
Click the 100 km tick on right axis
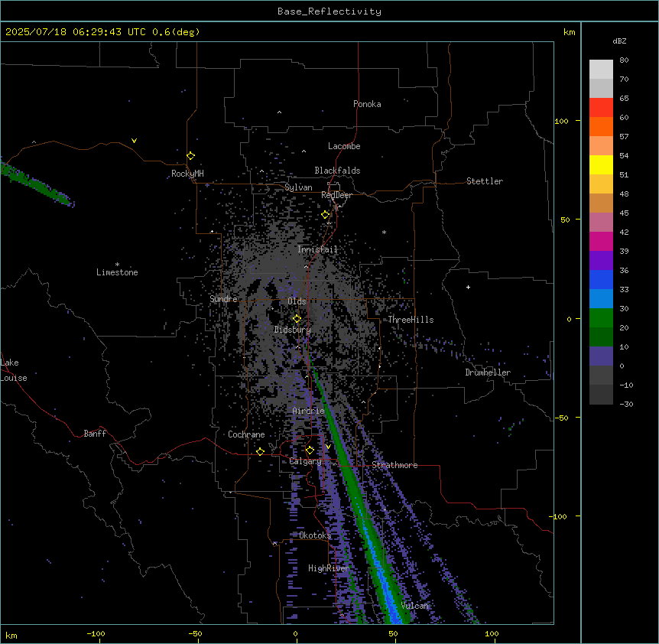tap(561, 122)
